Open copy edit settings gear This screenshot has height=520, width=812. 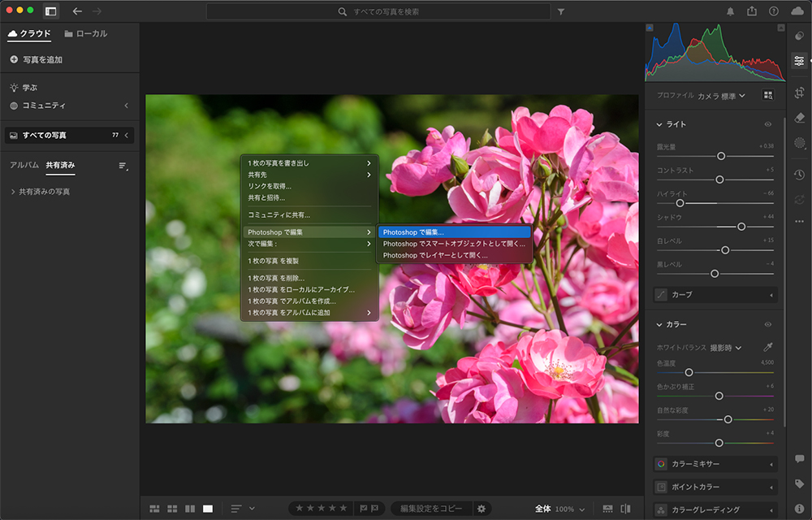(481, 509)
